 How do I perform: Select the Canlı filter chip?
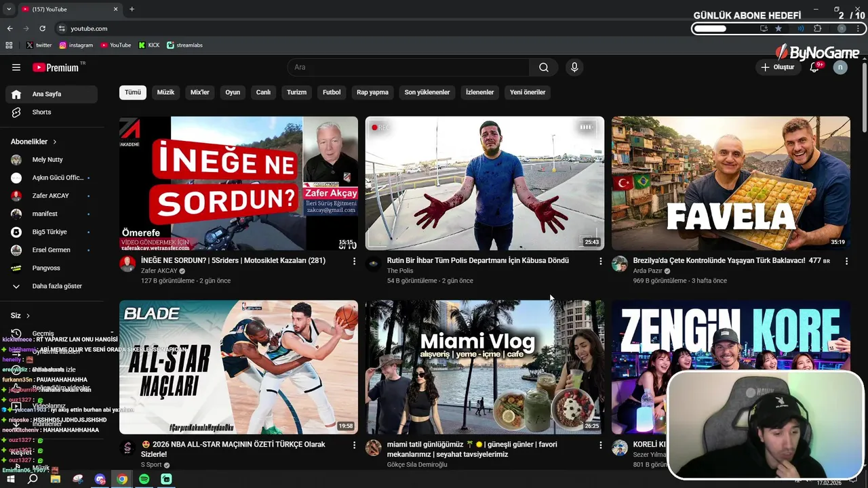pos(263,92)
